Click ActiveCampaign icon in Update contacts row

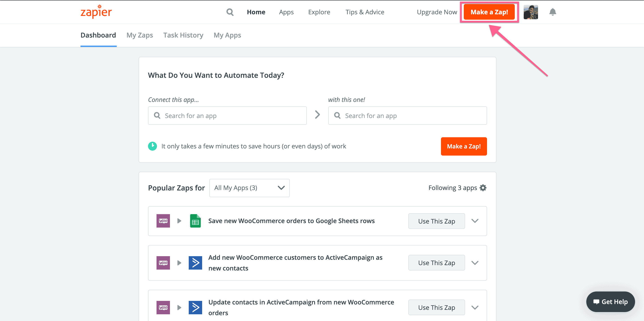pos(195,308)
